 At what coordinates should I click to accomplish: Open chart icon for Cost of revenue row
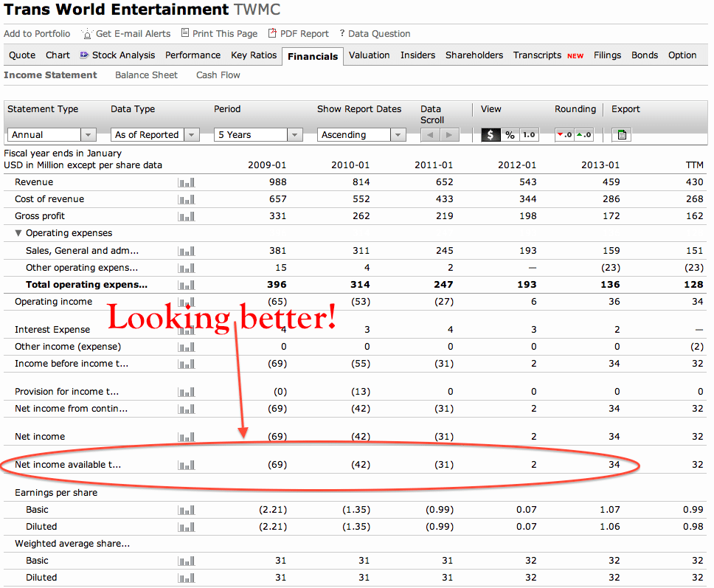186,199
